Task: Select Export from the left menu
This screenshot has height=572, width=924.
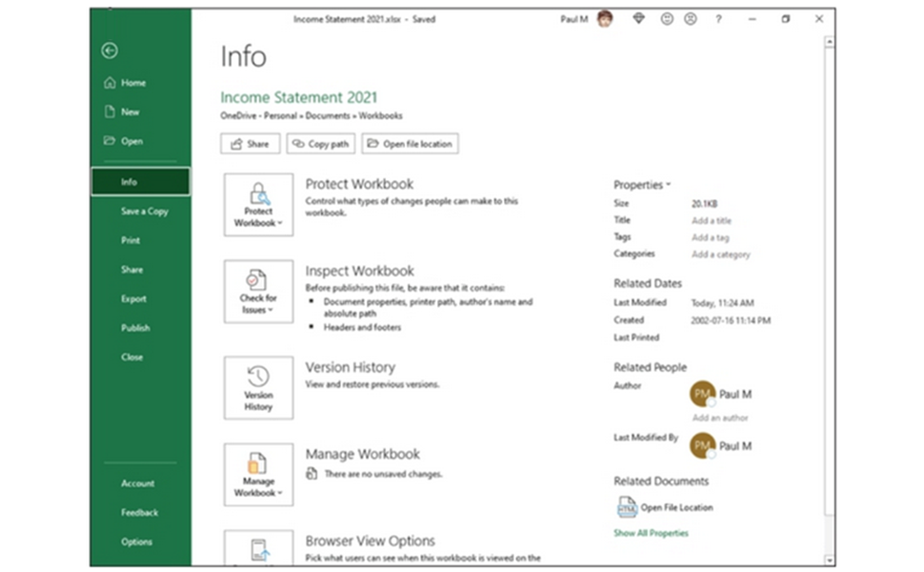Action: click(133, 298)
